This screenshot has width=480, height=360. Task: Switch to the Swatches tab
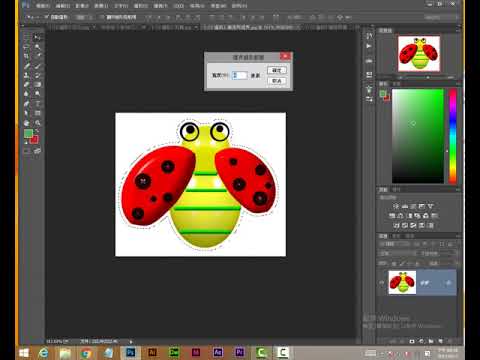click(396, 84)
